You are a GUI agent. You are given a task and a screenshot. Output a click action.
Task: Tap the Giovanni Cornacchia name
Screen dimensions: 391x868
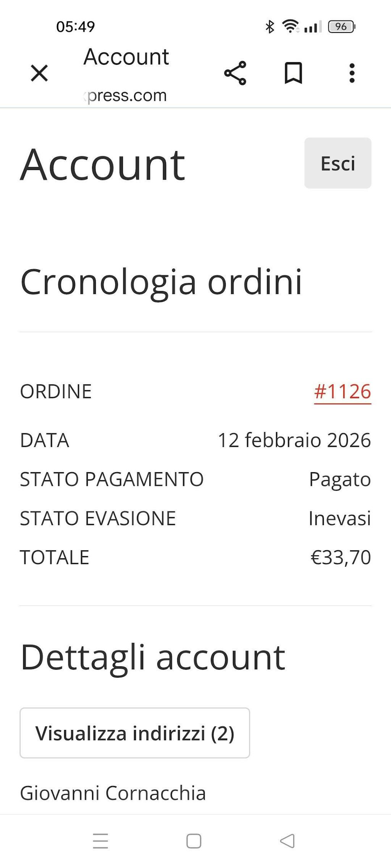[113, 793]
